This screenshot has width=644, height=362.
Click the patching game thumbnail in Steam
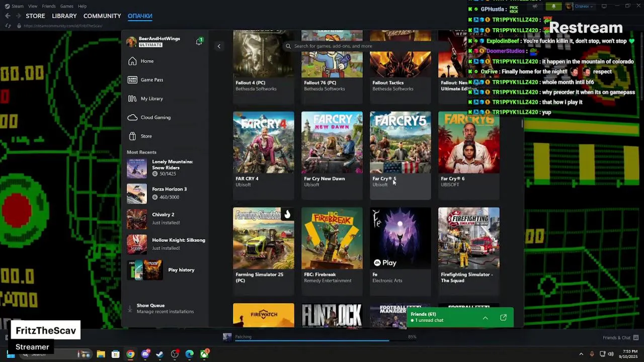tap(227, 337)
